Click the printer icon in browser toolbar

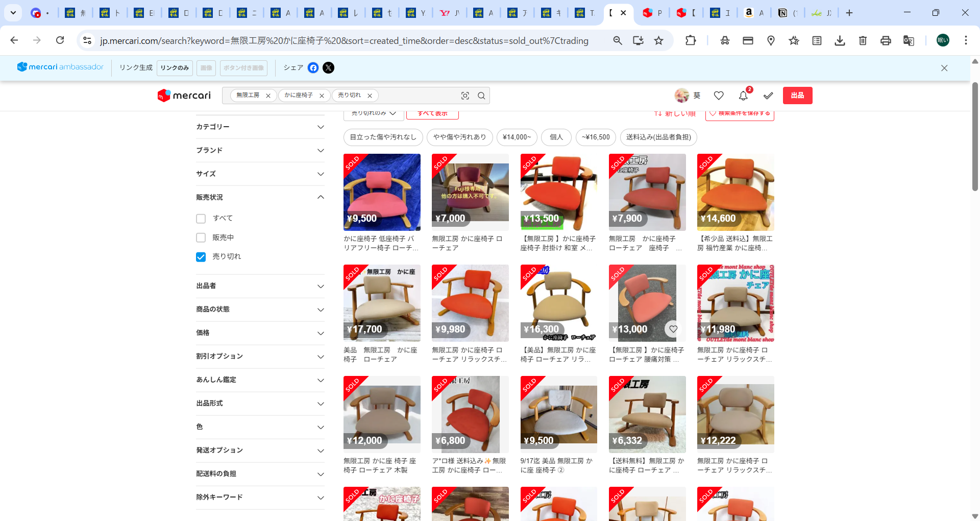pyautogui.click(x=886, y=40)
